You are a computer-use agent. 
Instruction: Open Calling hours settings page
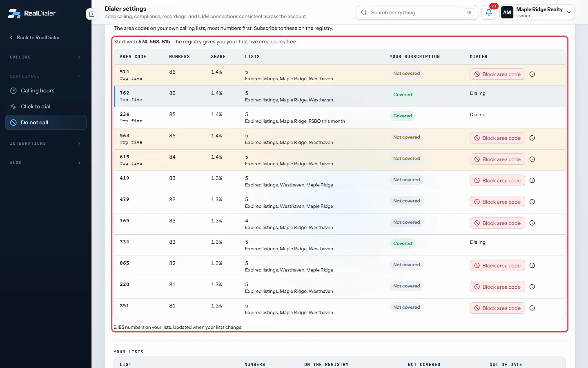[x=46, y=91]
